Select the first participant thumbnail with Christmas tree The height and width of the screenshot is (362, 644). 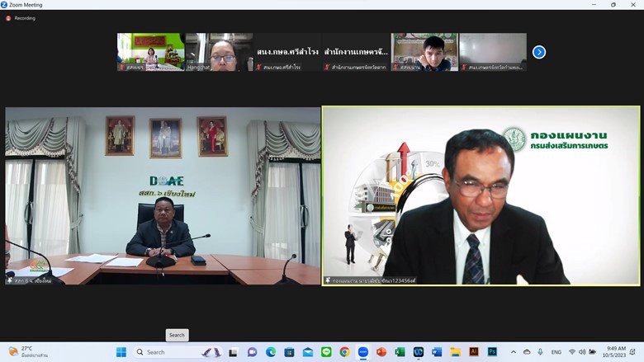pos(150,51)
